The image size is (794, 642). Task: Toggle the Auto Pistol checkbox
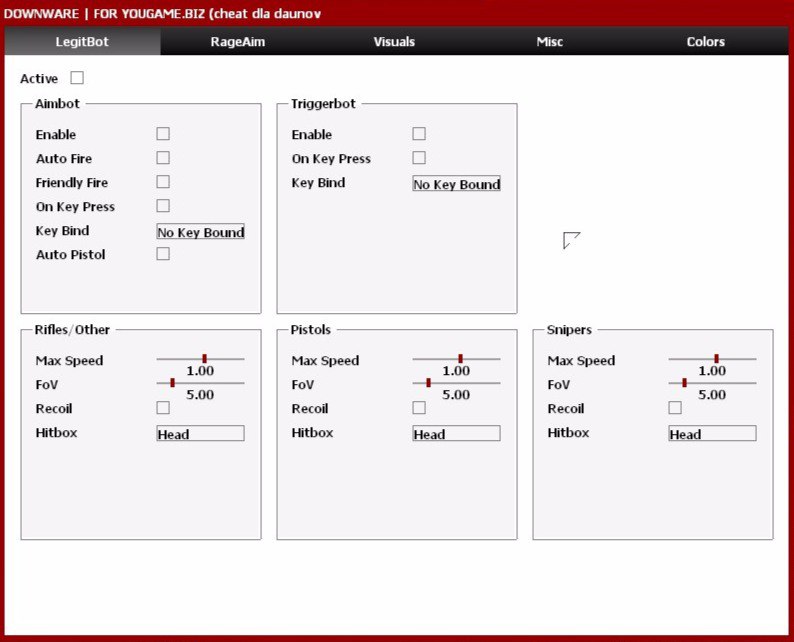[x=163, y=254]
